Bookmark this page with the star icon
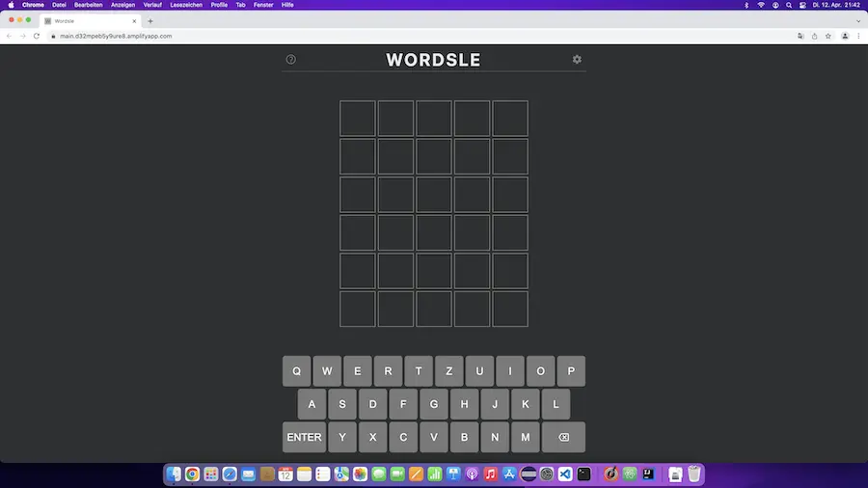Viewport: 868px width, 488px height. [828, 36]
